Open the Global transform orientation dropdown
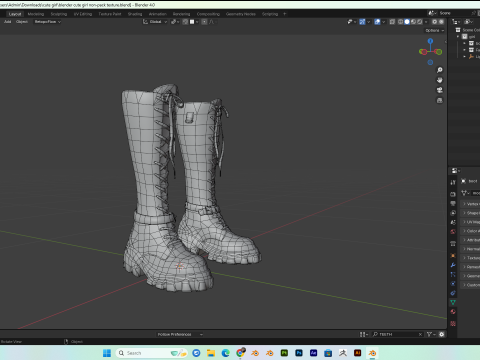The width and height of the screenshot is (480, 360). coord(155,22)
